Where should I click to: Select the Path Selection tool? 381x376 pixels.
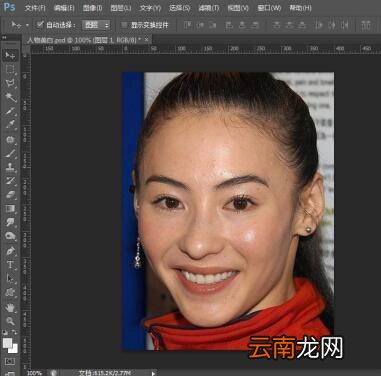10,279
